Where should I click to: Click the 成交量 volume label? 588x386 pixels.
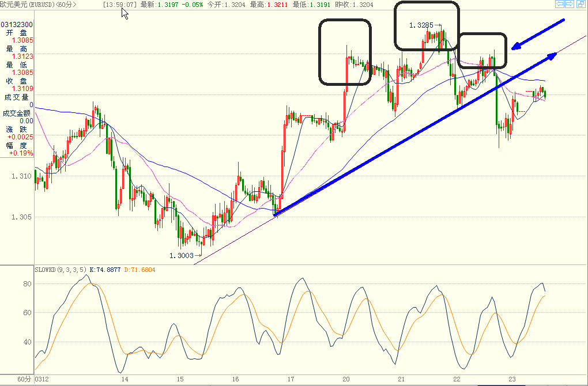click(16, 97)
